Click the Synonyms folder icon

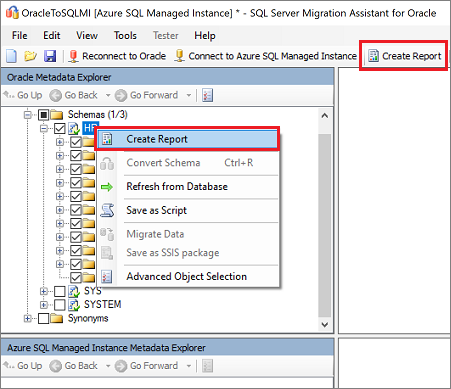coord(57,318)
